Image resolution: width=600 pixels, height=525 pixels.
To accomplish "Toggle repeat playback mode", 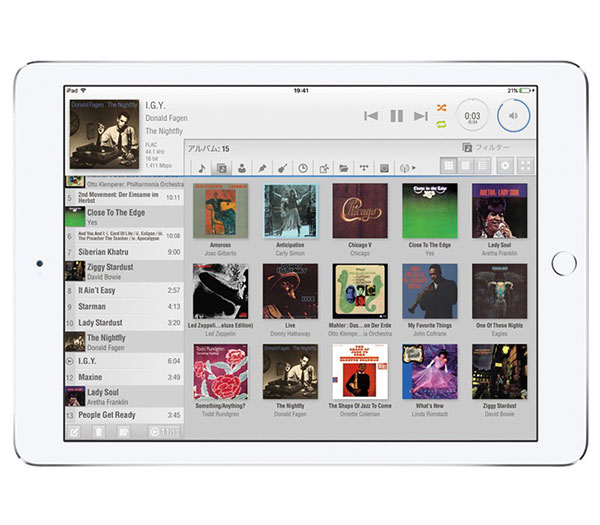I will (441, 124).
